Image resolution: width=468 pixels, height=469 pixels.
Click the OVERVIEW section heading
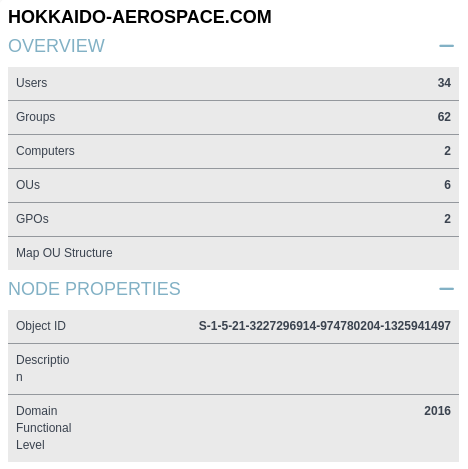56,46
